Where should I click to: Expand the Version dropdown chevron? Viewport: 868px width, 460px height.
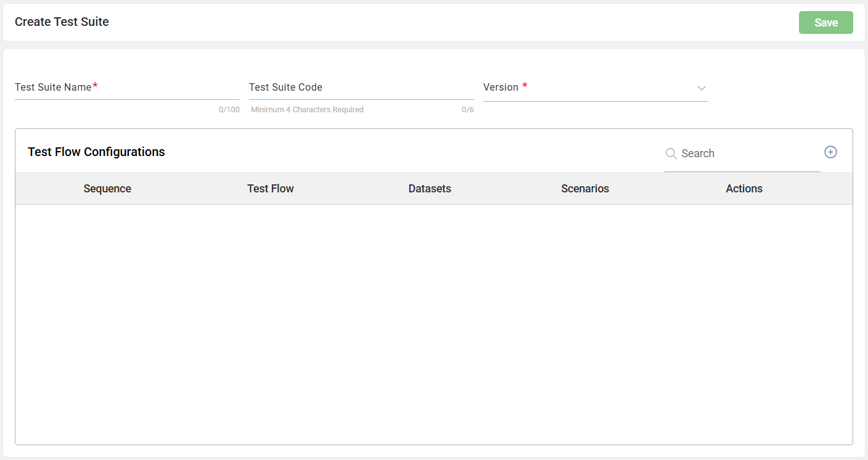[x=701, y=88]
